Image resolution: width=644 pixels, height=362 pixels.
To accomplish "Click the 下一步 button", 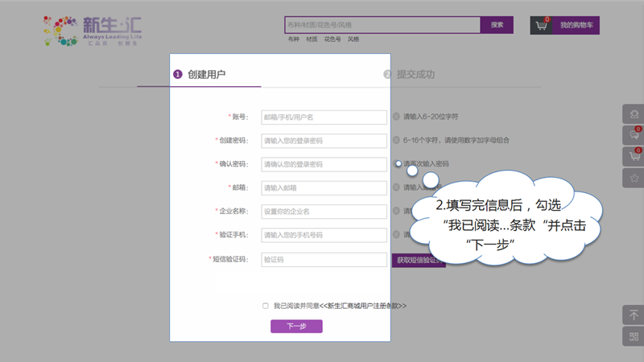I will click(296, 327).
